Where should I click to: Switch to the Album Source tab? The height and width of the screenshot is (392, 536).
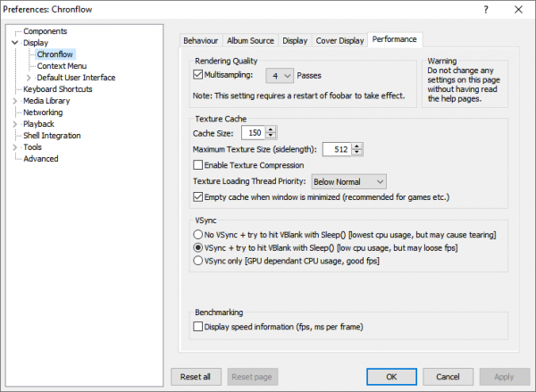pos(250,40)
